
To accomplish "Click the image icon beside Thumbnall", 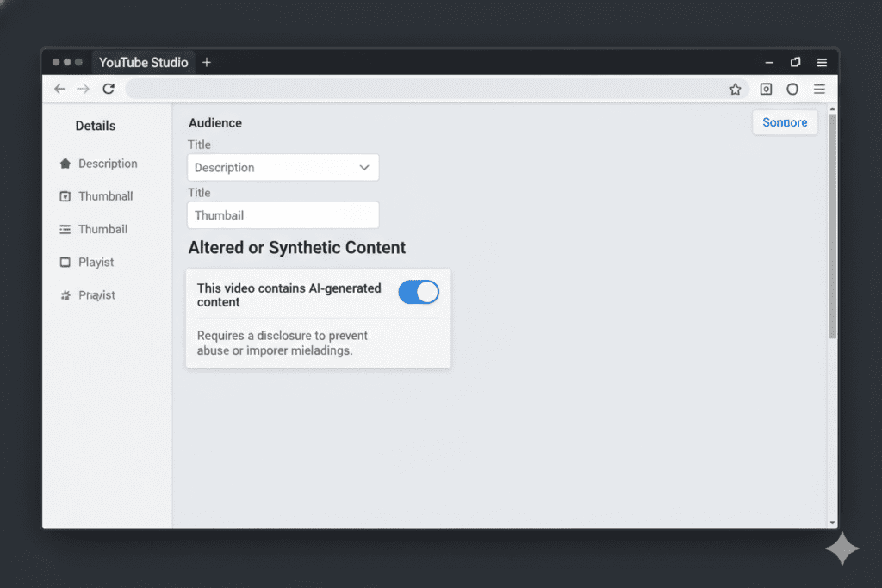I will pos(65,196).
